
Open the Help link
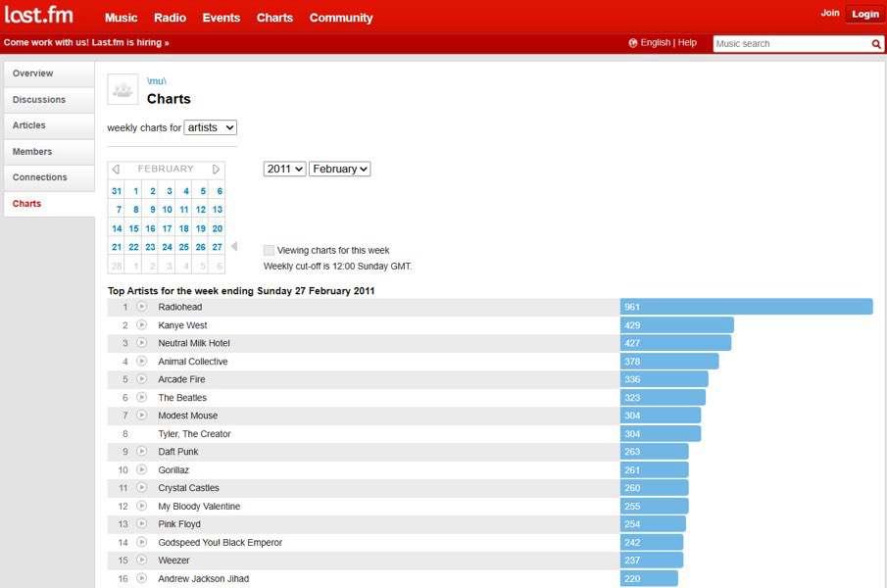687,42
